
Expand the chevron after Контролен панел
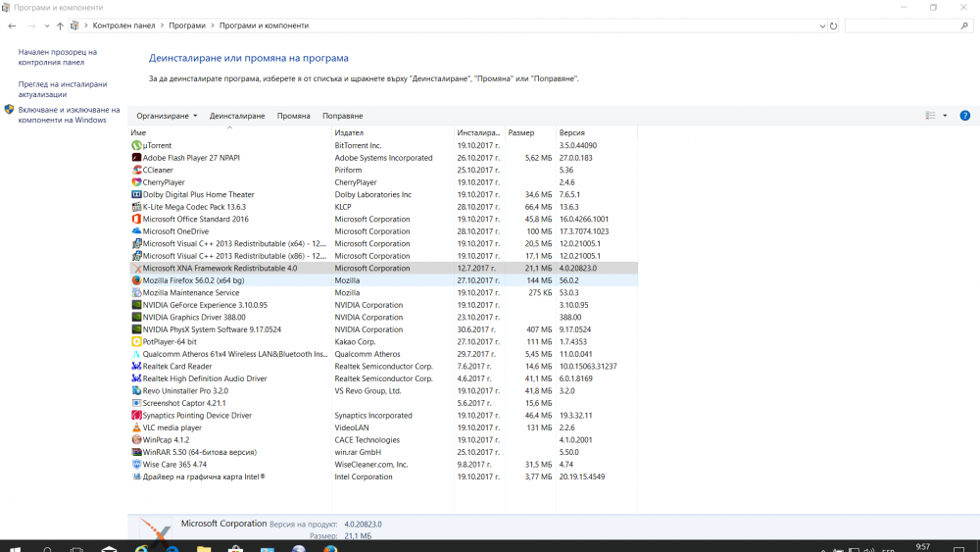pos(162,25)
